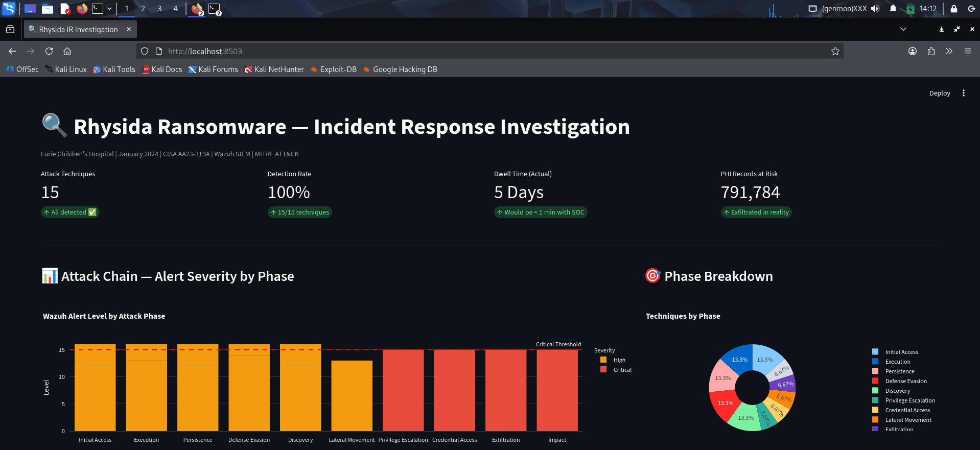Toggle Credential Access in the pie legend

coord(901,410)
